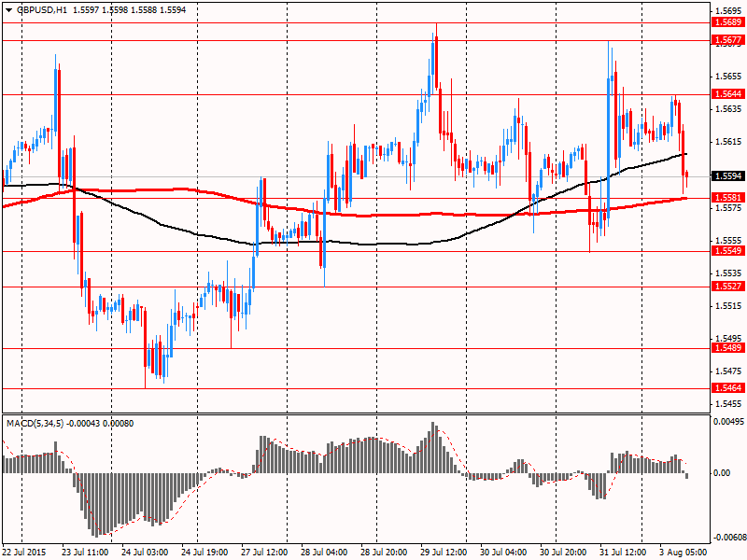This screenshot has height=560, width=747.
Task: Select the 1.5689 red price level label
Action: (x=726, y=21)
